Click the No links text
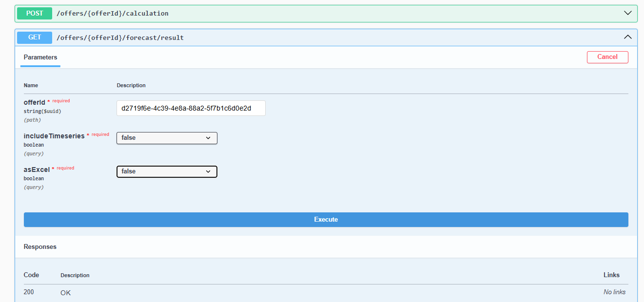This screenshot has height=302, width=644. point(614,292)
